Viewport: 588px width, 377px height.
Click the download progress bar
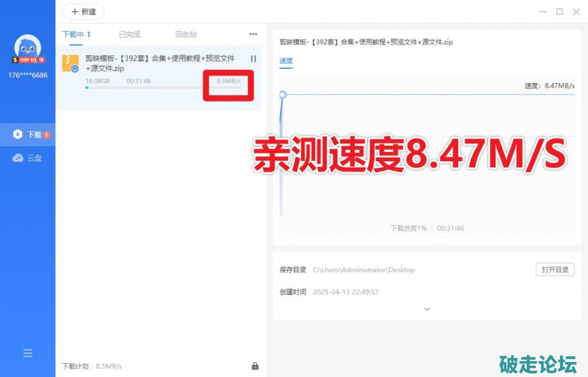[144, 88]
